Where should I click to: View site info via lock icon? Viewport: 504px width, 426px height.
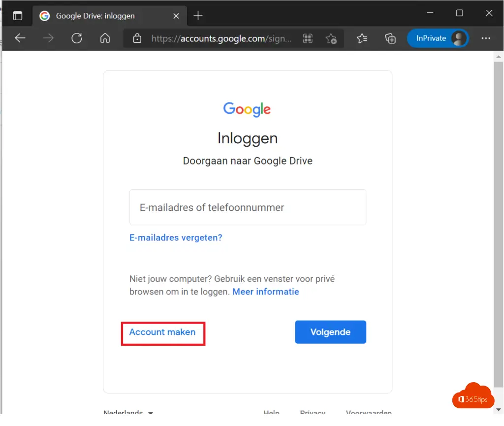[137, 38]
